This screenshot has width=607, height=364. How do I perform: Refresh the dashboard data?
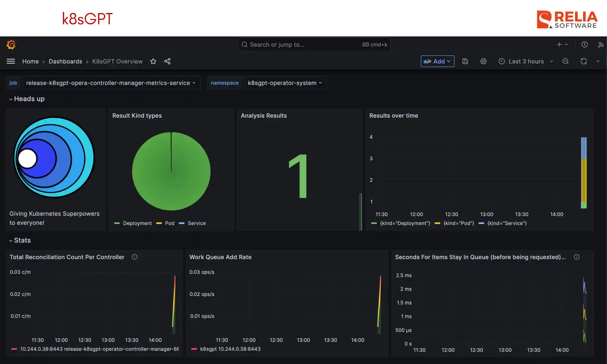pos(583,61)
